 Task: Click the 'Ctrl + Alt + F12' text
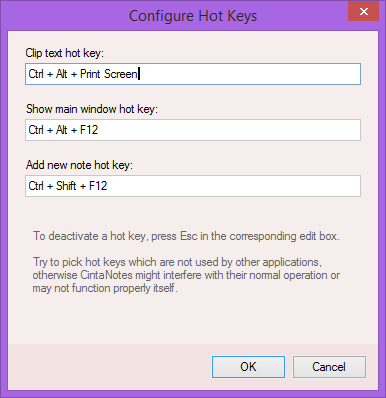63,130
